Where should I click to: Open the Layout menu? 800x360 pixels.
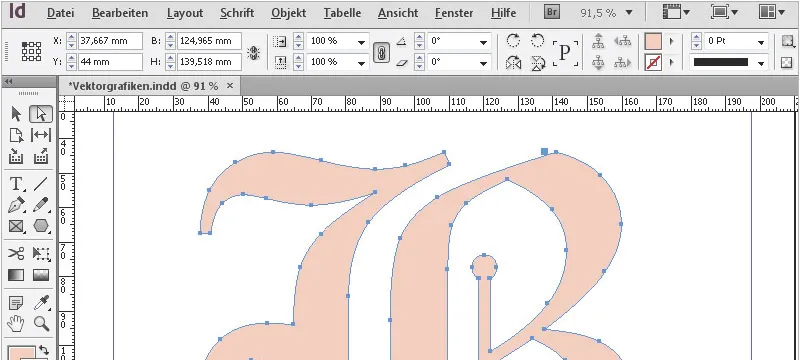(x=185, y=13)
